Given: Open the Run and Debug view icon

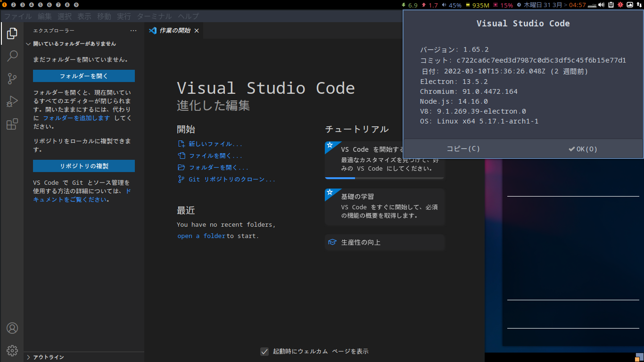Looking at the screenshot, I should (x=12, y=101).
